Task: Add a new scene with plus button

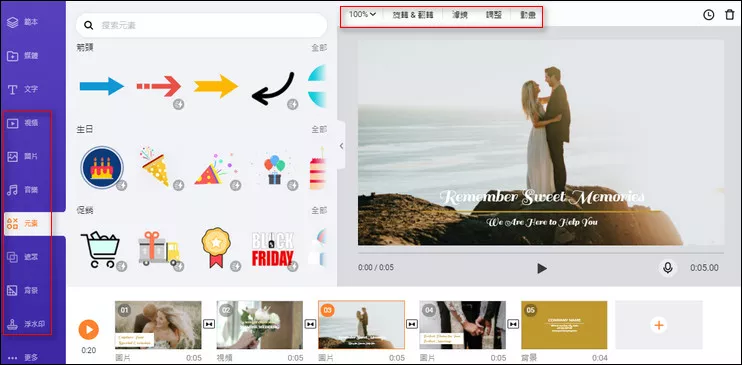Action: (x=659, y=325)
